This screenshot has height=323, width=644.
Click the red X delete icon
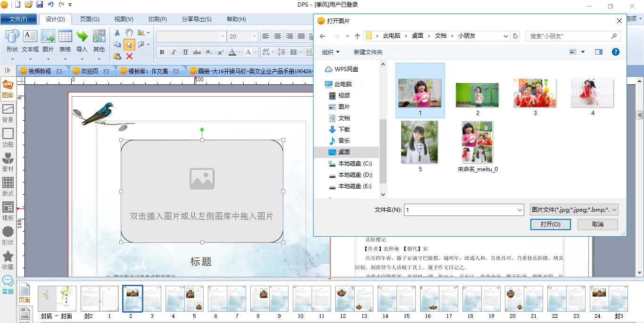pyautogui.click(x=129, y=56)
